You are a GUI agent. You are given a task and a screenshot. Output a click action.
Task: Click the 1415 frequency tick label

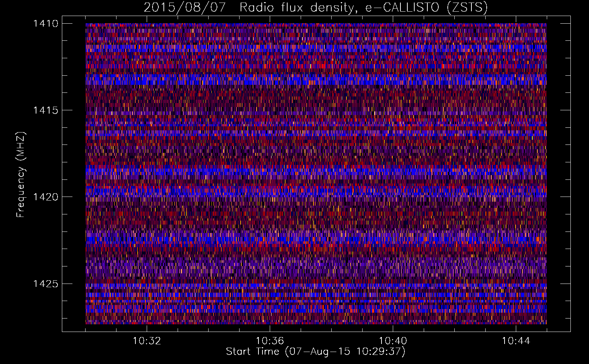[x=46, y=110]
